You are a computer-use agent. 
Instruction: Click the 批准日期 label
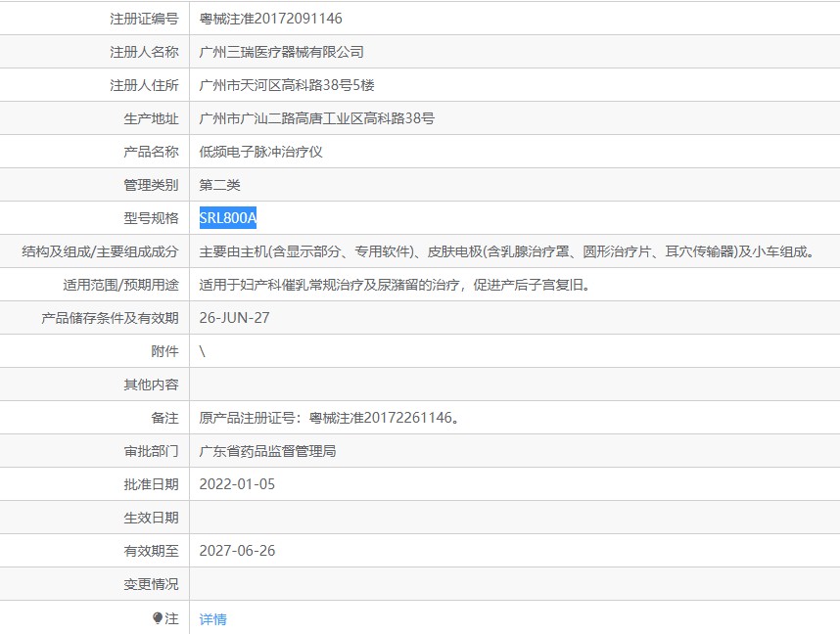151,484
